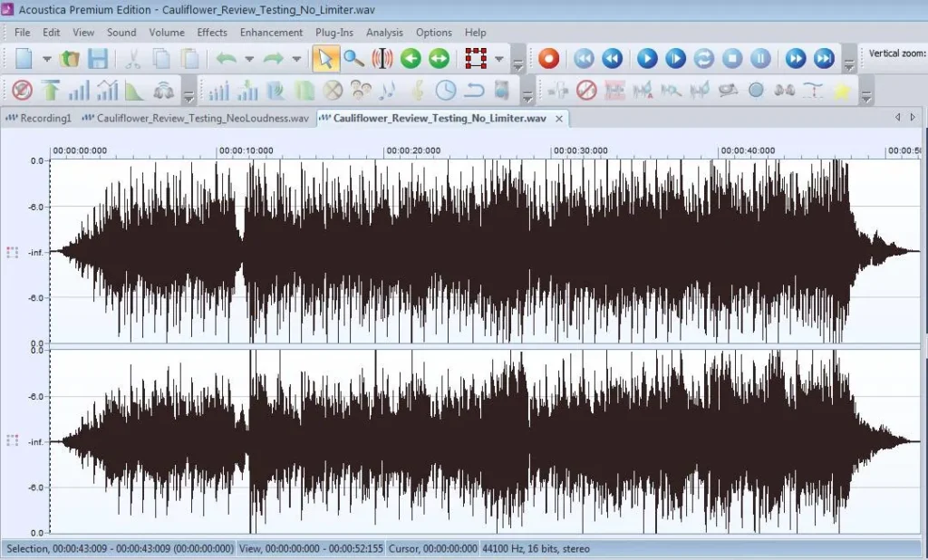The height and width of the screenshot is (560, 928).
Task: Open the Analysis menu
Action: 384,33
